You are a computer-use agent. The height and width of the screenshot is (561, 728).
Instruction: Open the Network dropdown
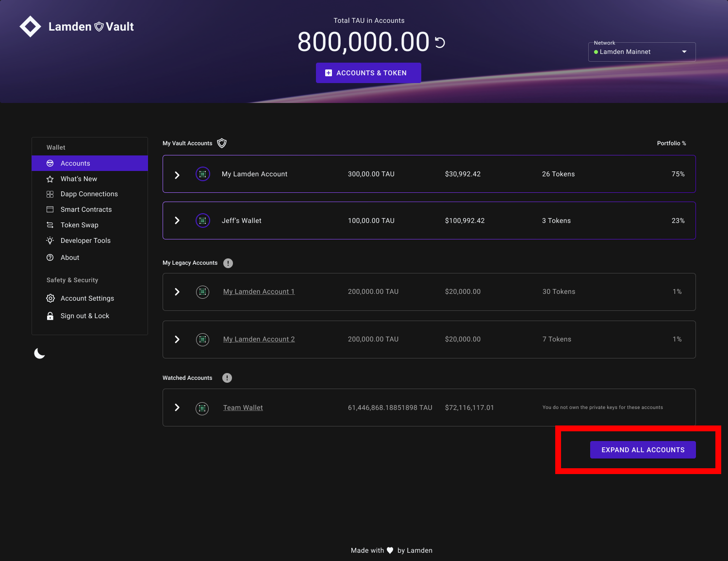coord(642,52)
